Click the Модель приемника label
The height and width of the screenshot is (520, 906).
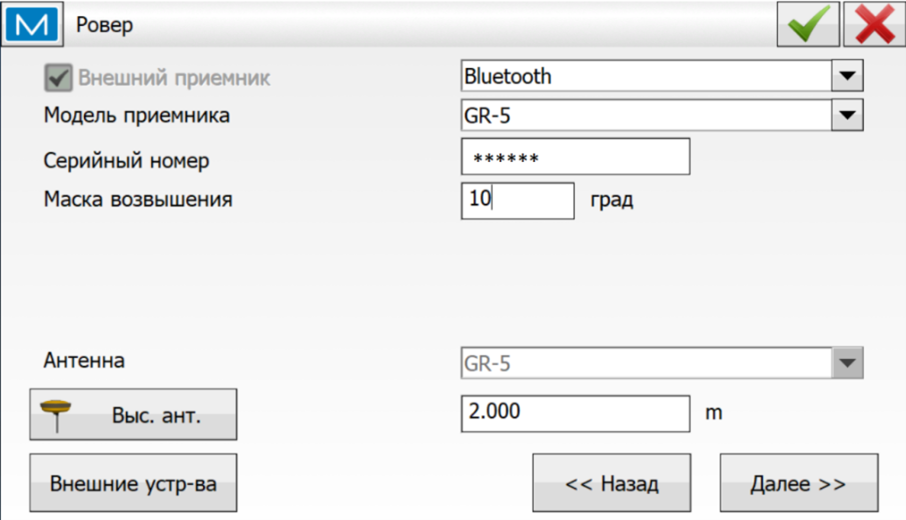coord(137,116)
